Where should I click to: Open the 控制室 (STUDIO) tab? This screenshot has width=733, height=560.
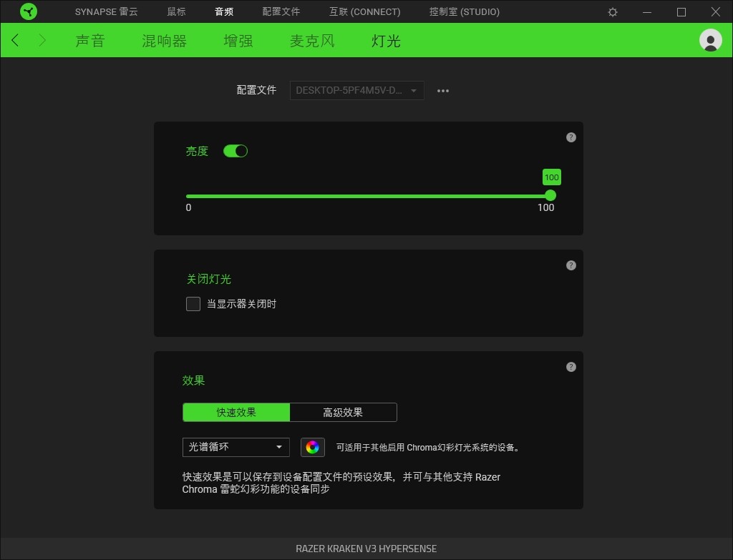[464, 11]
